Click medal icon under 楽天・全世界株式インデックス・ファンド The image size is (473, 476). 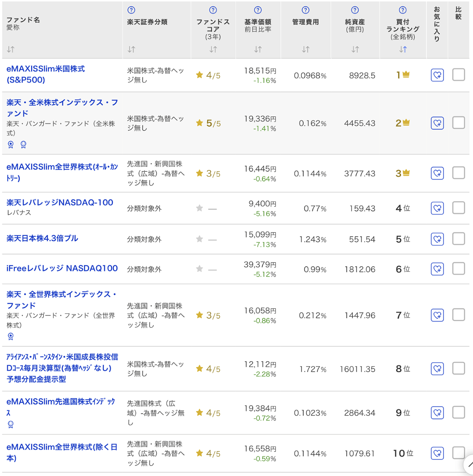[11, 336]
